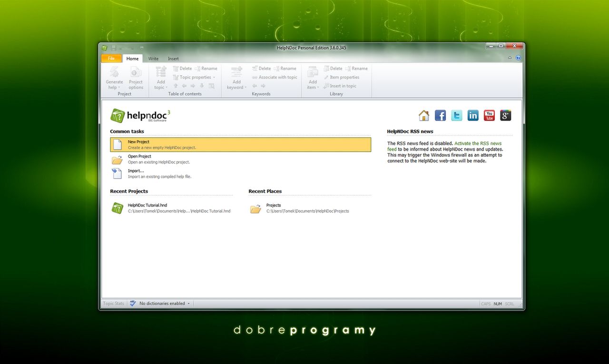Open the Google Plus icon
Image resolution: width=609 pixels, height=364 pixels.
click(x=505, y=116)
